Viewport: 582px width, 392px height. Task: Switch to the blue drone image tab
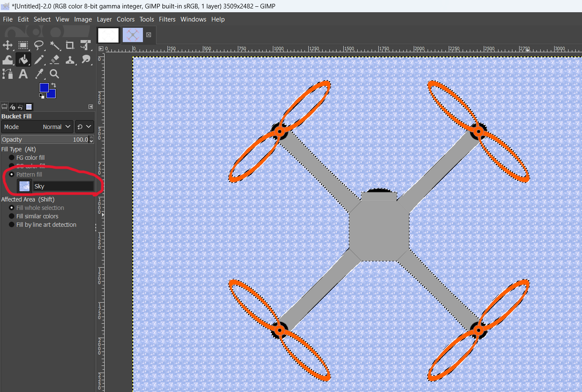click(133, 35)
